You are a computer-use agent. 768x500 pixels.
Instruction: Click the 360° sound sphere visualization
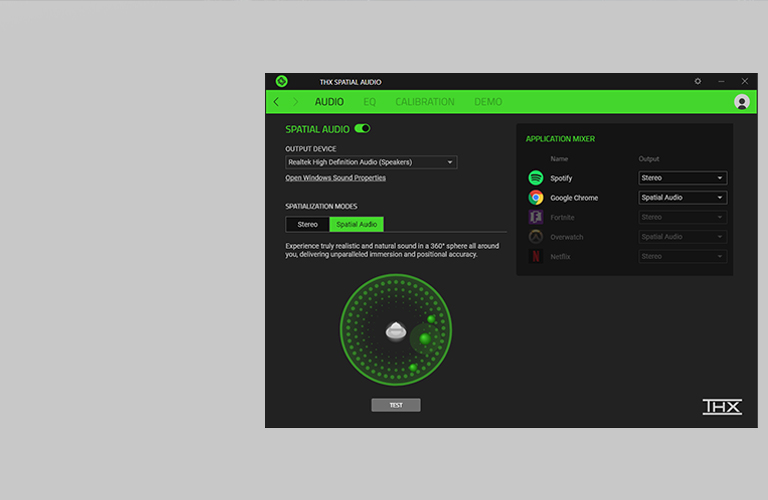396,330
